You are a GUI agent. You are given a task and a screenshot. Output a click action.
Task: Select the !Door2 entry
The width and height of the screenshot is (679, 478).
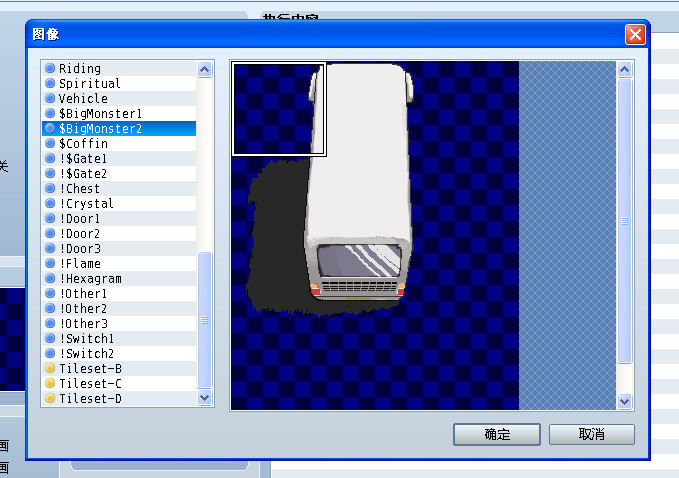pyautogui.click(x=119, y=233)
